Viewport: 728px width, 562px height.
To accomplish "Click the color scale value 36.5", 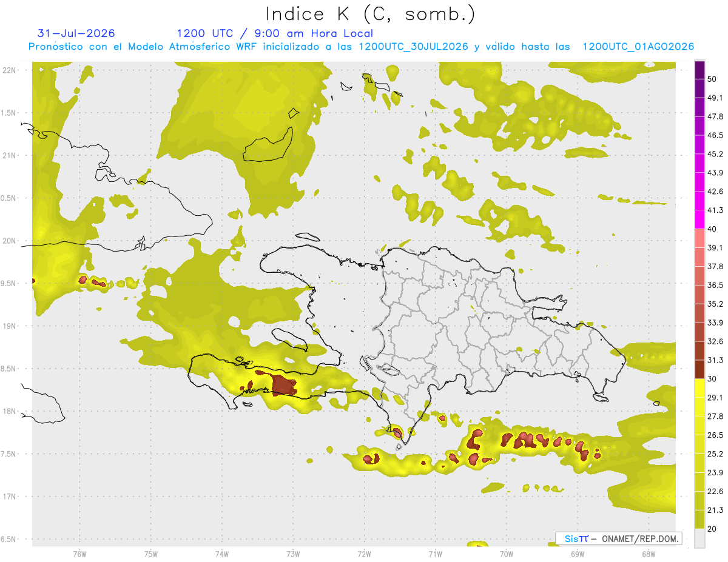I will [x=715, y=285].
